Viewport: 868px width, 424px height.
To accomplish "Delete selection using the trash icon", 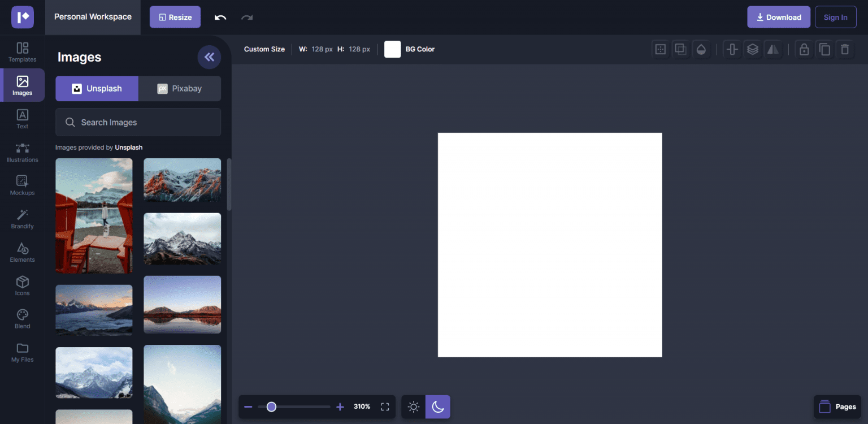I will coord(845,49).
